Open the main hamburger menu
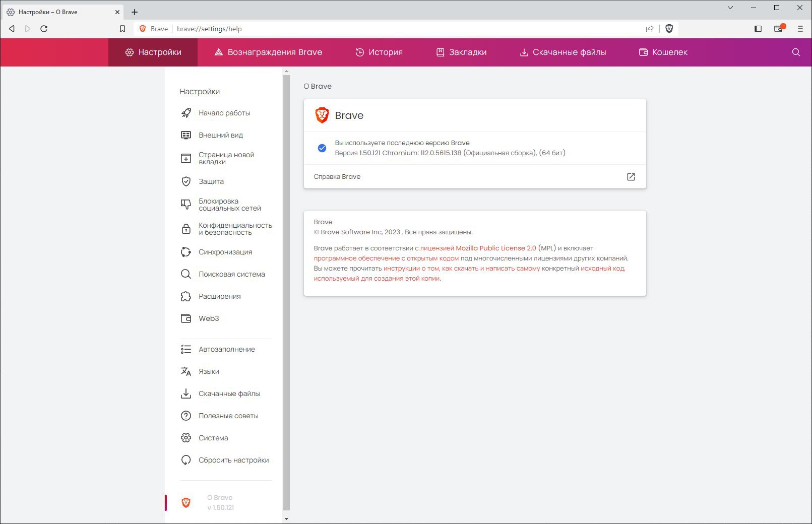Image resolution: width=812 pixels, height=524 pixels. [x=800, y=29]
